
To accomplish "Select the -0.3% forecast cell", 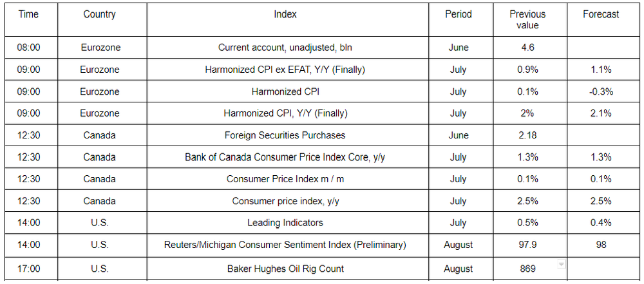I will tap(601, 91).
